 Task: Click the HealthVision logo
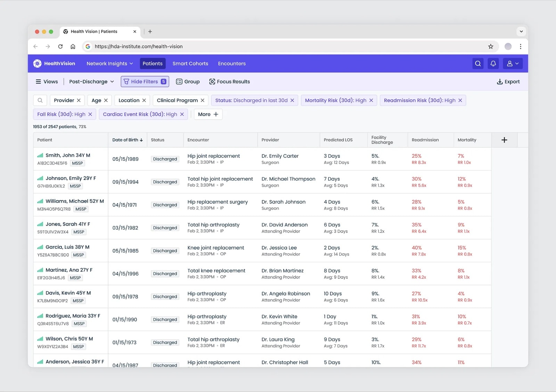[x=54, y=64]
